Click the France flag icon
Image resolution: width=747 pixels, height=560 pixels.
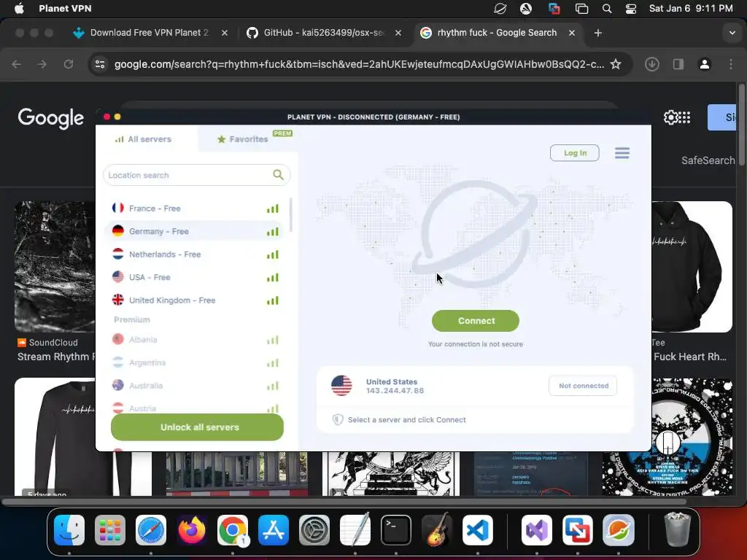pos(117,208)
